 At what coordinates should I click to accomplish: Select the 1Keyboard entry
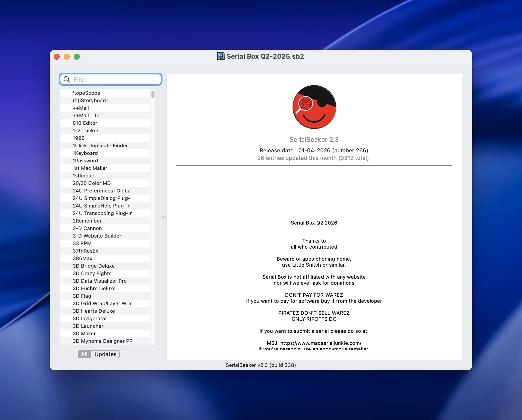pos(105,153)
